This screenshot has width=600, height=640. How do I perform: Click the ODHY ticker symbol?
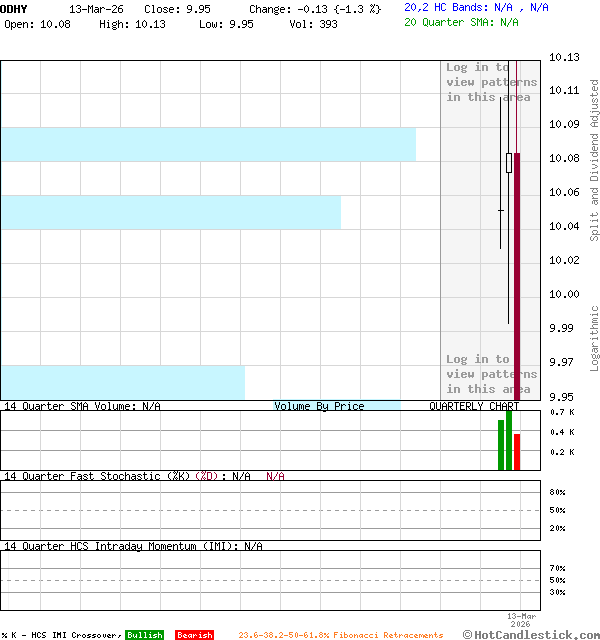click(14, 8)
